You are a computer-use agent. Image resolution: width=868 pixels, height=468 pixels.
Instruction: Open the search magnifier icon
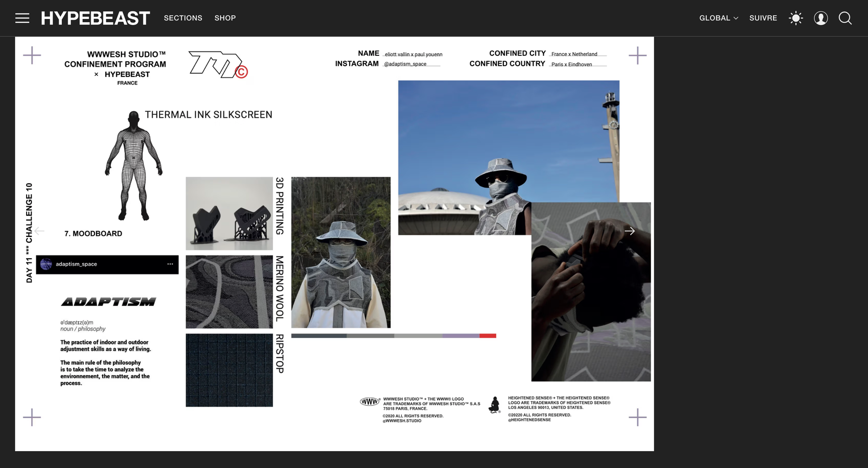(845, 18)
